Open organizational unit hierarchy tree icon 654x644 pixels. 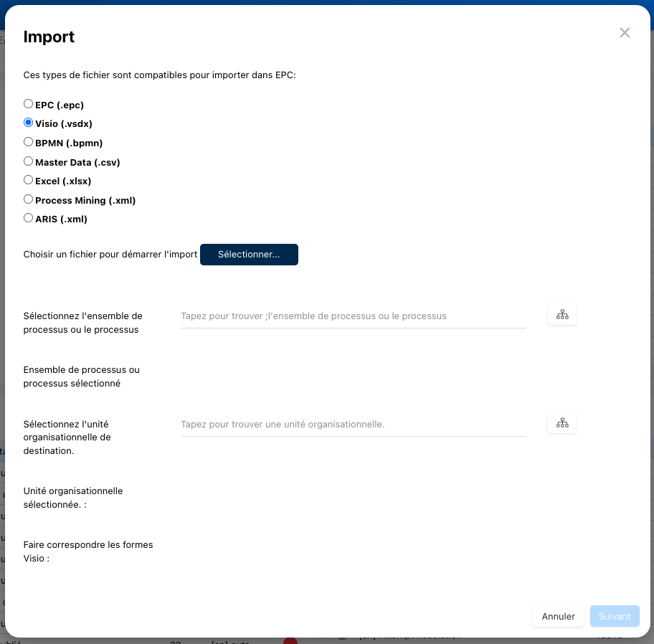[x=562, y=423]
